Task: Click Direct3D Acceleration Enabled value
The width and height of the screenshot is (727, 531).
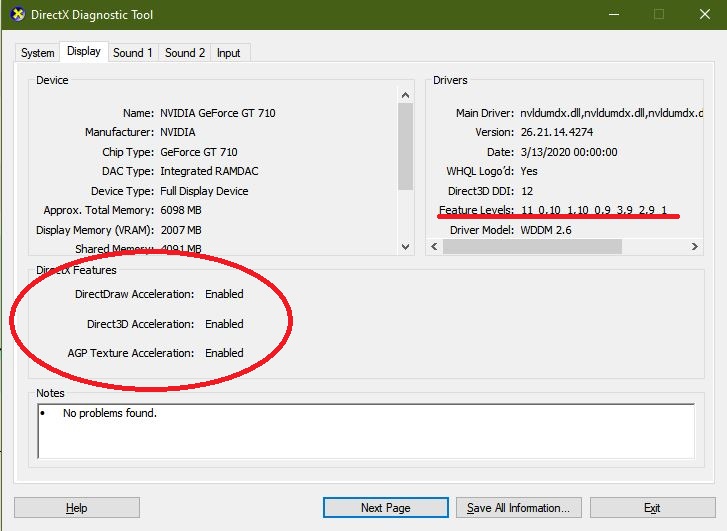Action: [x=224, y=324]
